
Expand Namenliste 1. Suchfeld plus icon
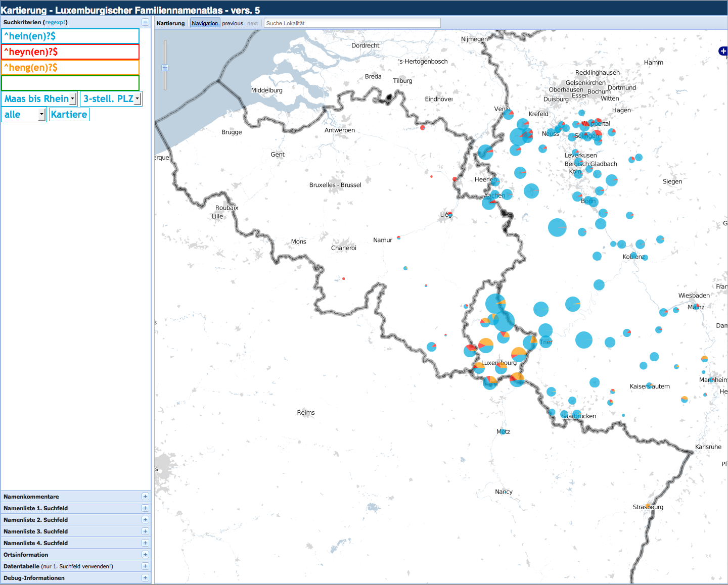pos(145,508)
